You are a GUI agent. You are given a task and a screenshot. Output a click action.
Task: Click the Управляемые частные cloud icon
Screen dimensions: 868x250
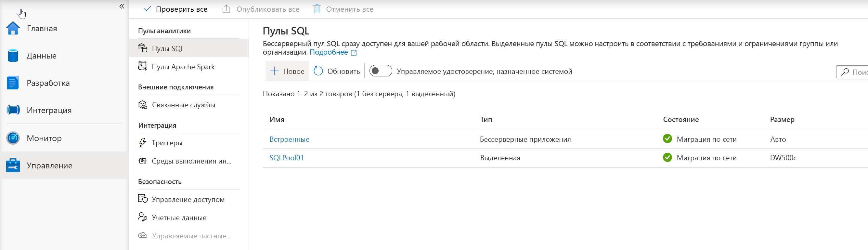143,235
